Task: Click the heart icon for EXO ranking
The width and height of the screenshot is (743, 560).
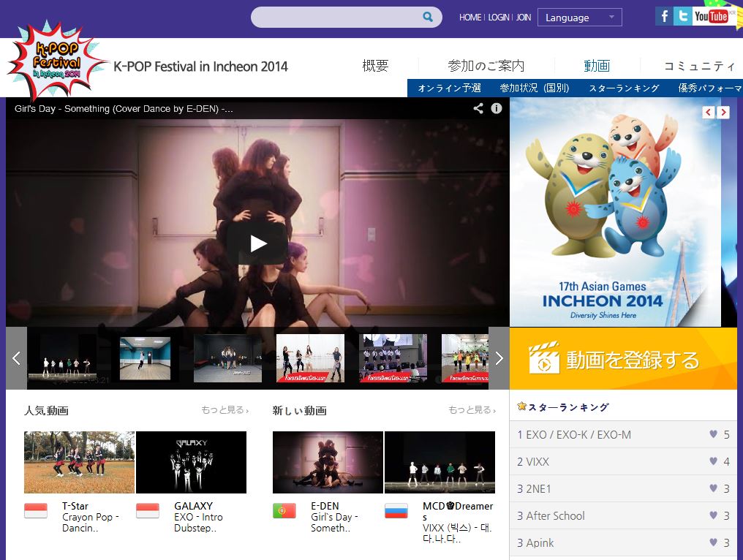Action: (x=713, y=434)
